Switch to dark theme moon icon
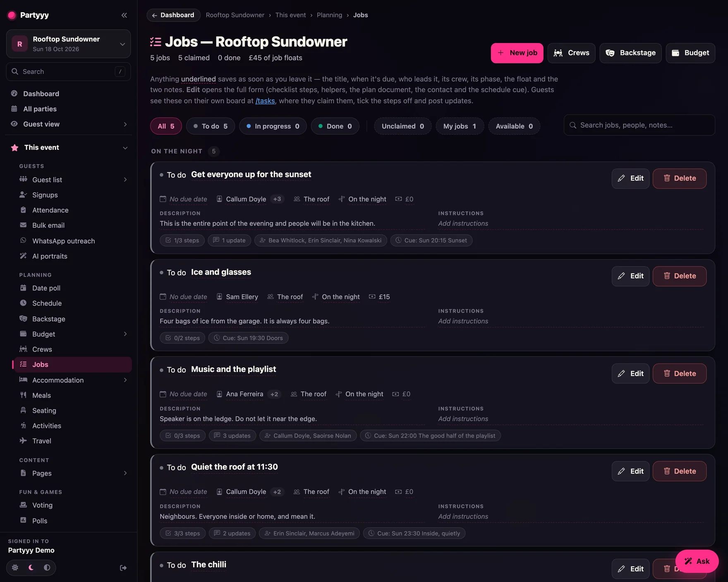The width and height of the screenshot is (728, 582). tap(31, 568)
